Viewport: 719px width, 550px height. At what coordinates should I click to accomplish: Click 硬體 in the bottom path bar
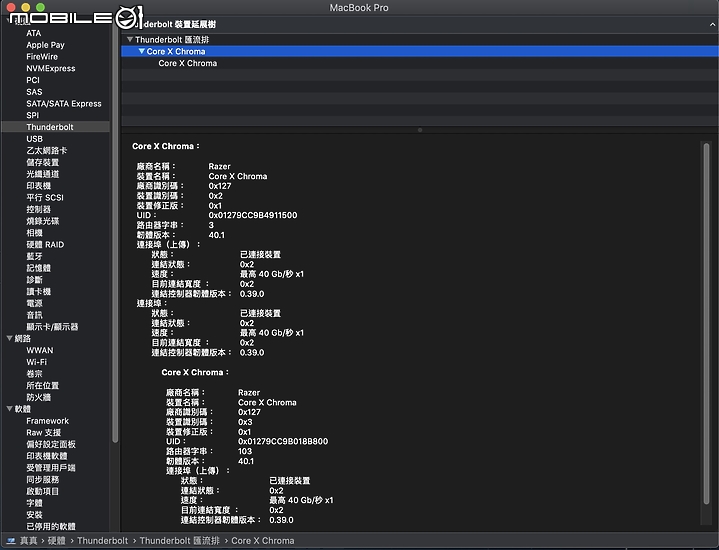pyautogui.click(x=57, y=541)
